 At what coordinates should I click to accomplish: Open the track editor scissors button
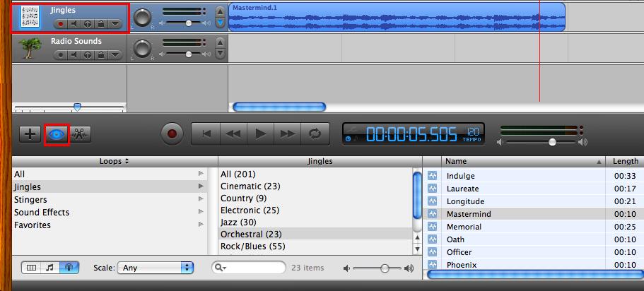pos(80,134)
